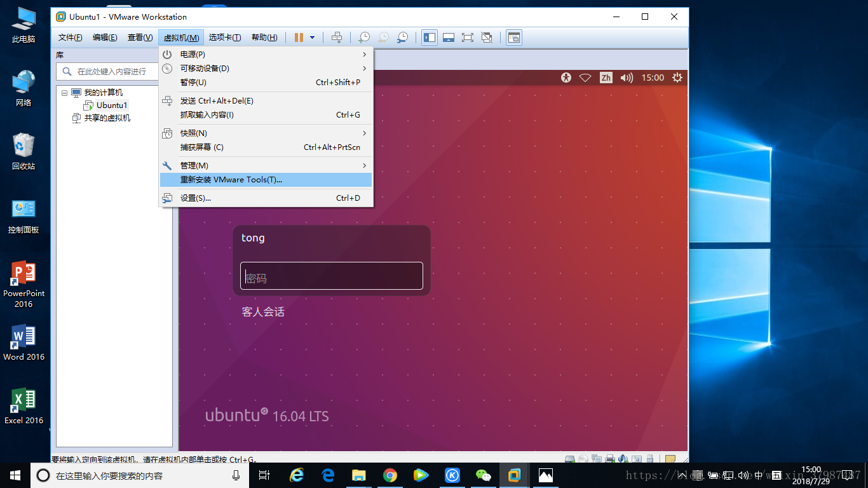The image size is (868, 488).
Task: Select 共享的虚拟机 in the library tree
Action: point(107,118)
